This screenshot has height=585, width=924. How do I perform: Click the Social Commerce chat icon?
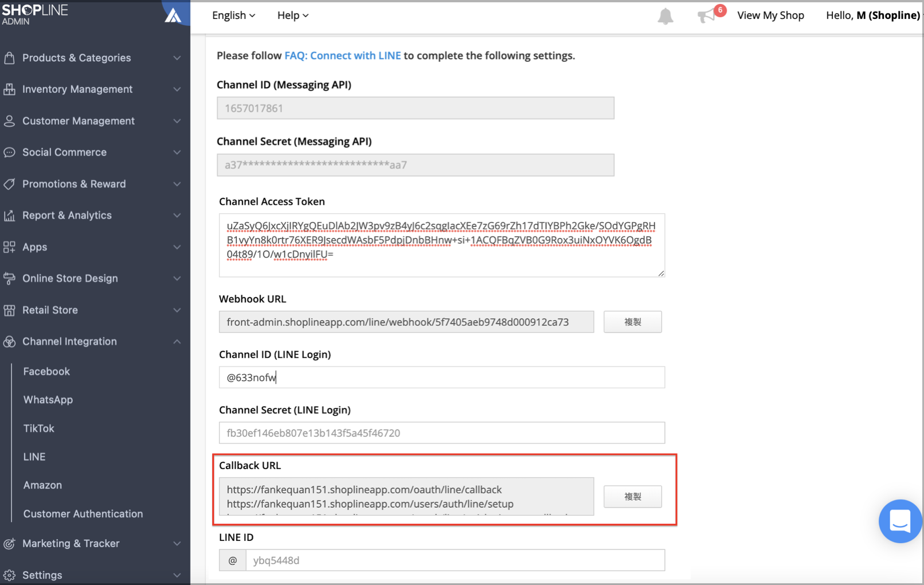[x=9, y=153]
